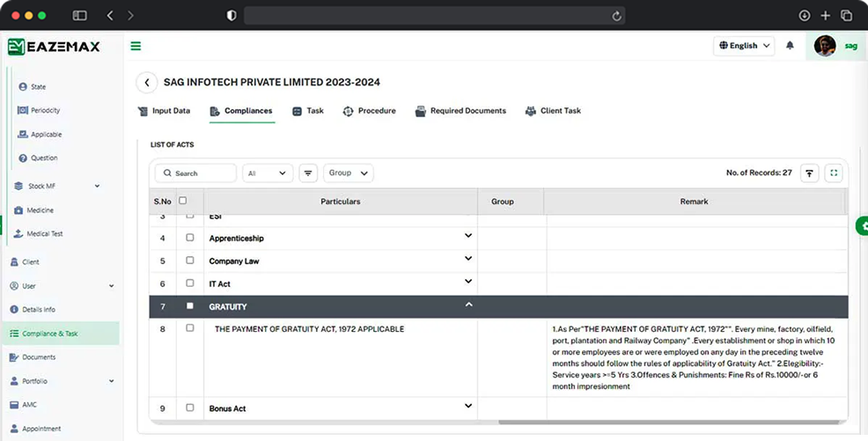868x441 pixels.
Task: Click the Remark column header
Action: [x=695, y=202]
